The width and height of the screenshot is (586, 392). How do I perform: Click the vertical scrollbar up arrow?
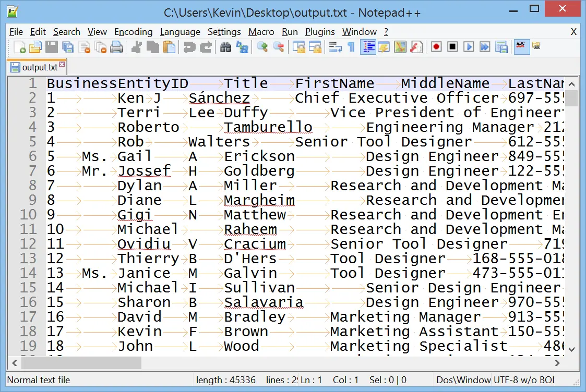pyautogui.click(x=571, y=84)
